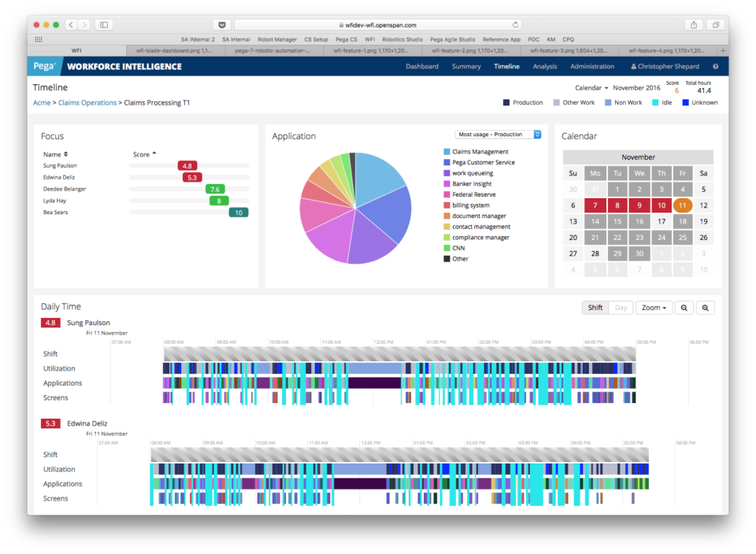This screenshot has width=756, height=554.
Task: Click the Acme breadcrumb link
Action: point(41,102)
